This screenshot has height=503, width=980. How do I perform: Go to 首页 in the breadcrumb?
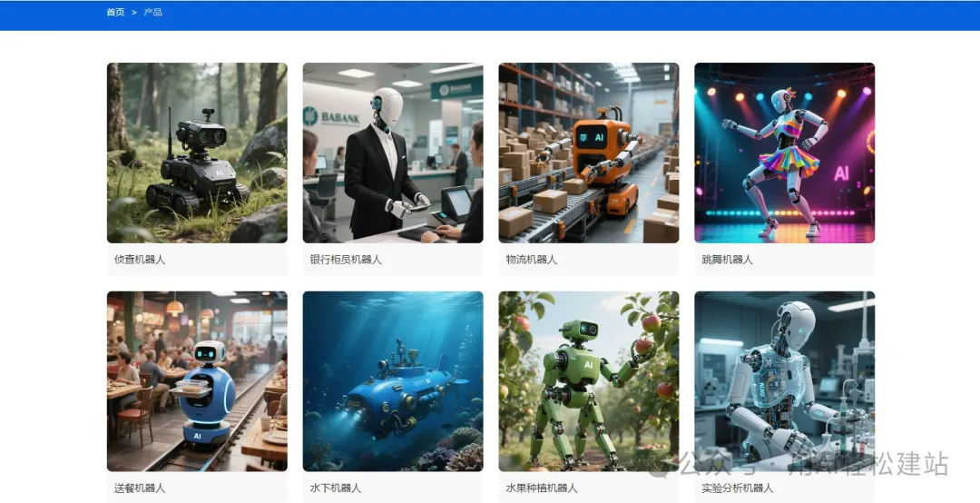[115, 13]
